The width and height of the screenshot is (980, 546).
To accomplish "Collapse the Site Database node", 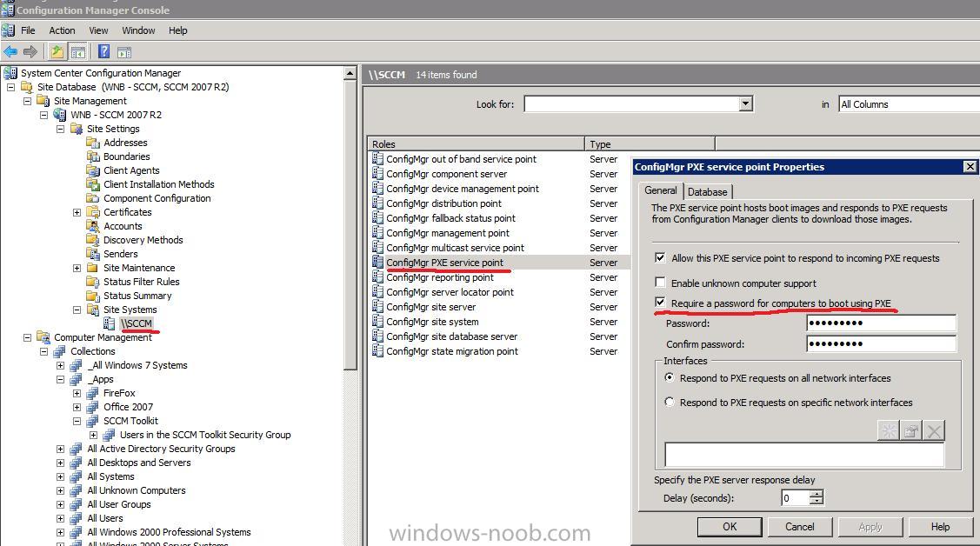I will pyautogui.click(x=10, y=88).
